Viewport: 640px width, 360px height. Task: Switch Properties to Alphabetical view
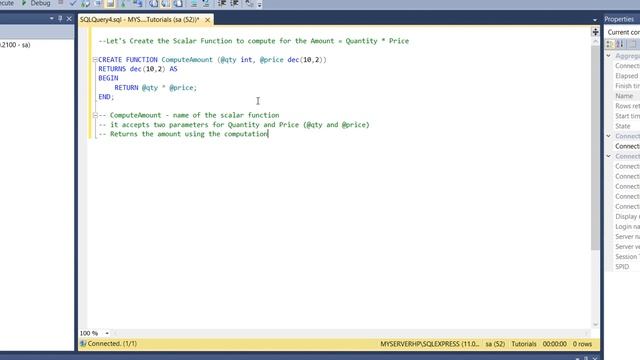pyautogui.click(x=620, y=44)
